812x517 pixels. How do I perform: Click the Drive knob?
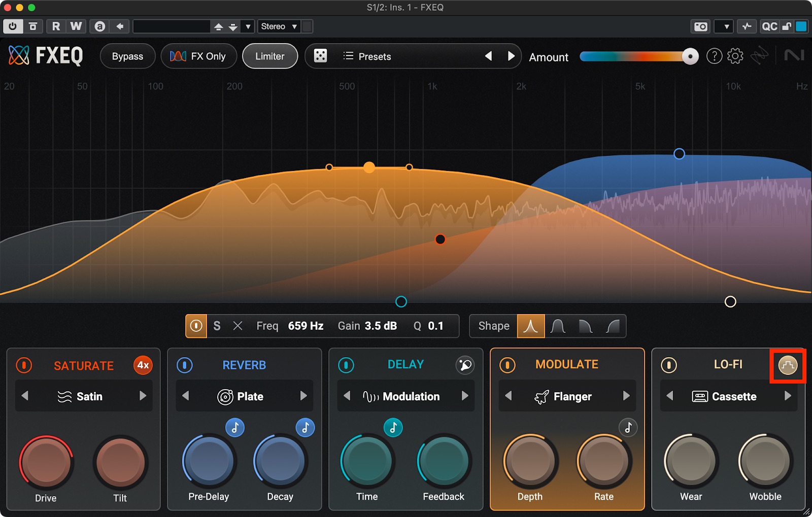coord(46,462)
